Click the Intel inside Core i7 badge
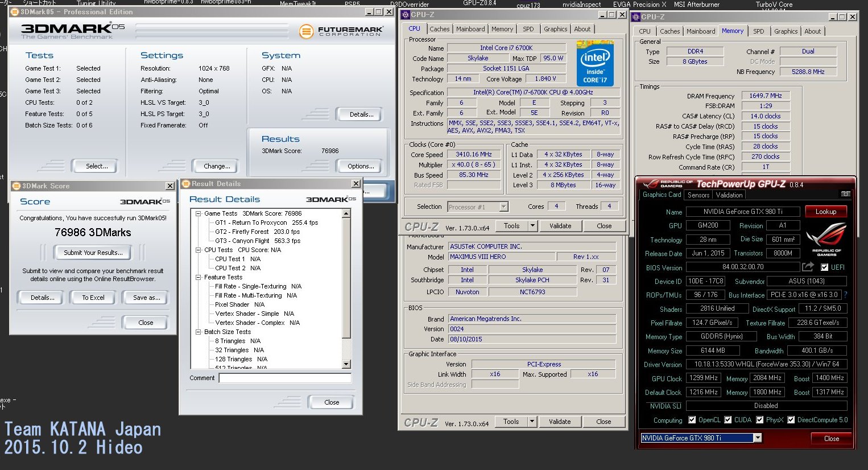 click(x=595, y=63)
